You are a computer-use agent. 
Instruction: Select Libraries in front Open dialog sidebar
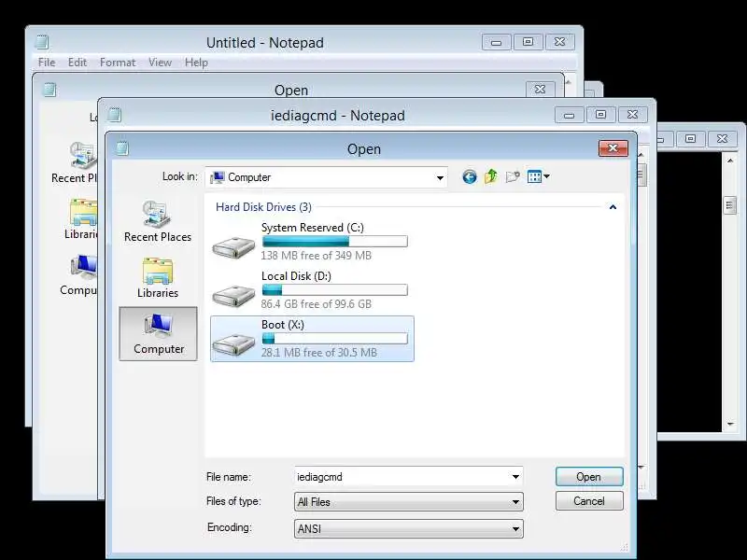[x=158, y=278]
